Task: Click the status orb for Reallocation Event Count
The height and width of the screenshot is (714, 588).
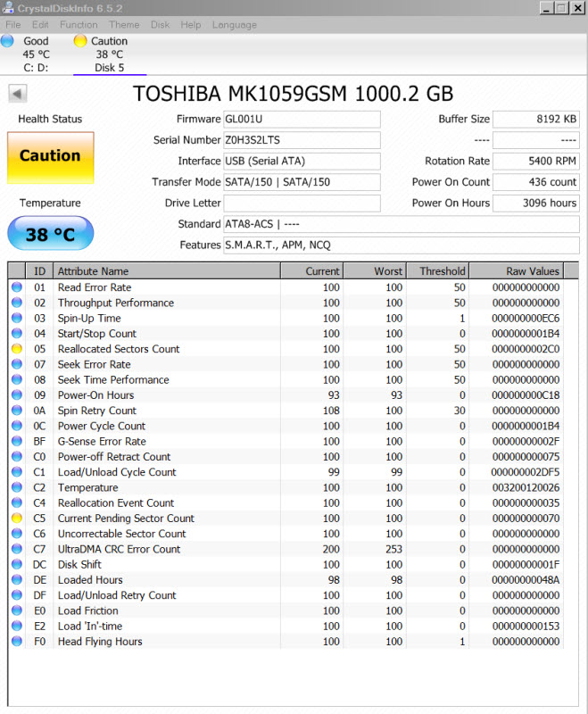Action: pos(17,502)
